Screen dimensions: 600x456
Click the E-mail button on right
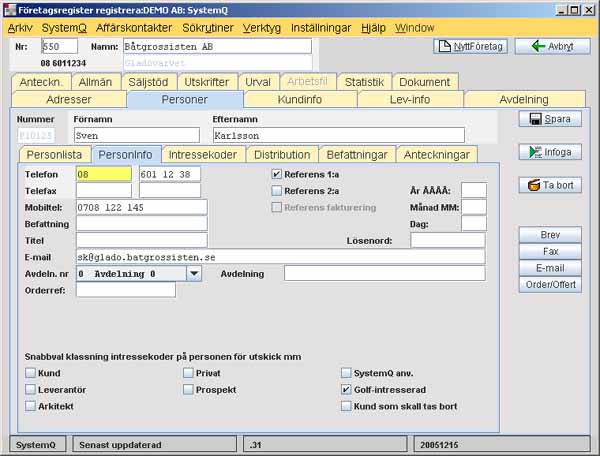point(550,268)
